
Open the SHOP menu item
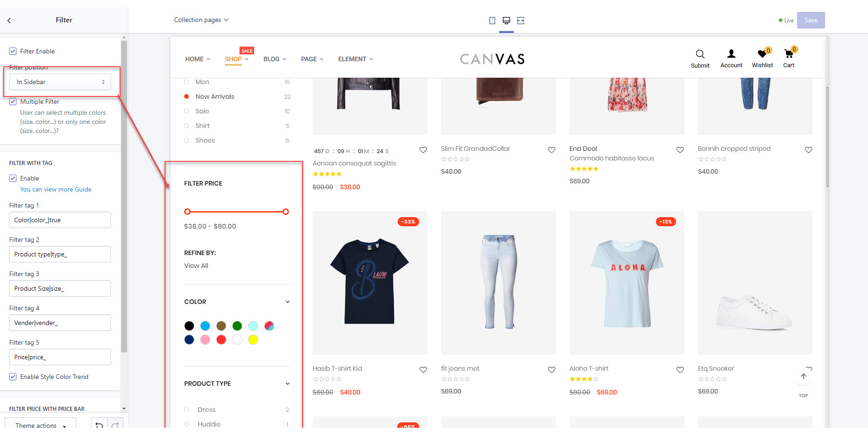(x=236, y=59)
